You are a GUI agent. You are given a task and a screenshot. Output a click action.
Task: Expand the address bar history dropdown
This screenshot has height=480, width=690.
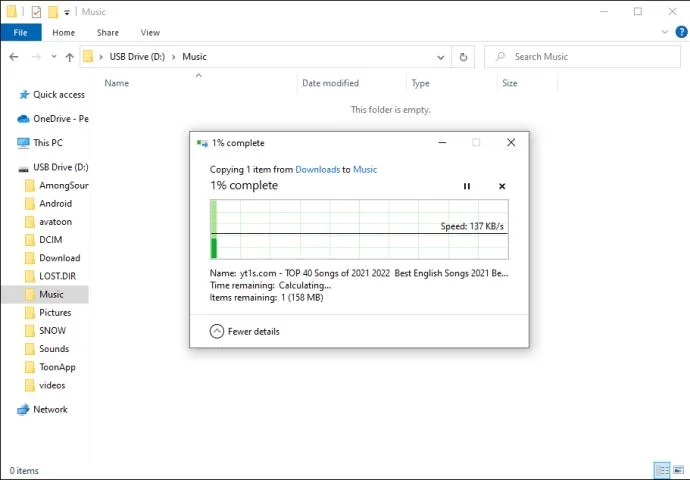[x=440, y=57]
